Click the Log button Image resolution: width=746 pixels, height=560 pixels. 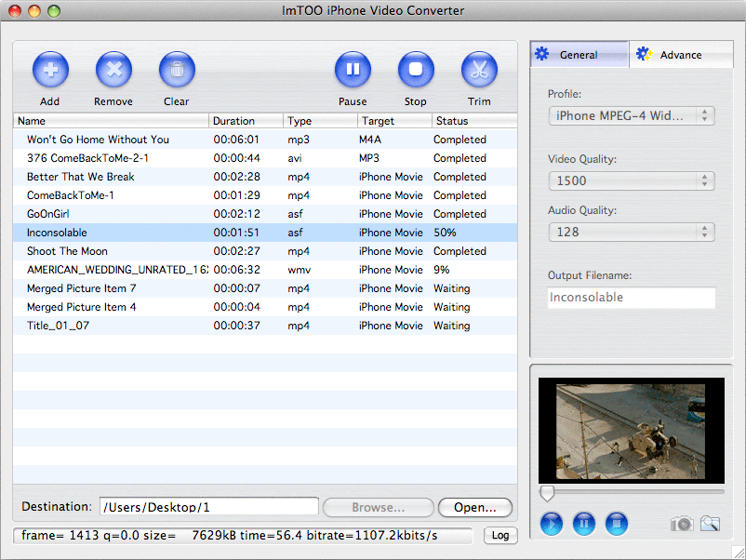click(500, 536)
